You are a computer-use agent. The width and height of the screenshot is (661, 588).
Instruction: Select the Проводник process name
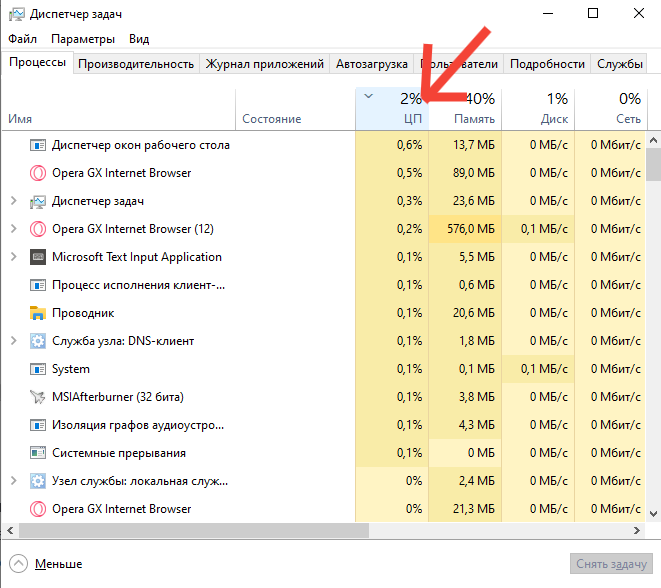(83, 313)
